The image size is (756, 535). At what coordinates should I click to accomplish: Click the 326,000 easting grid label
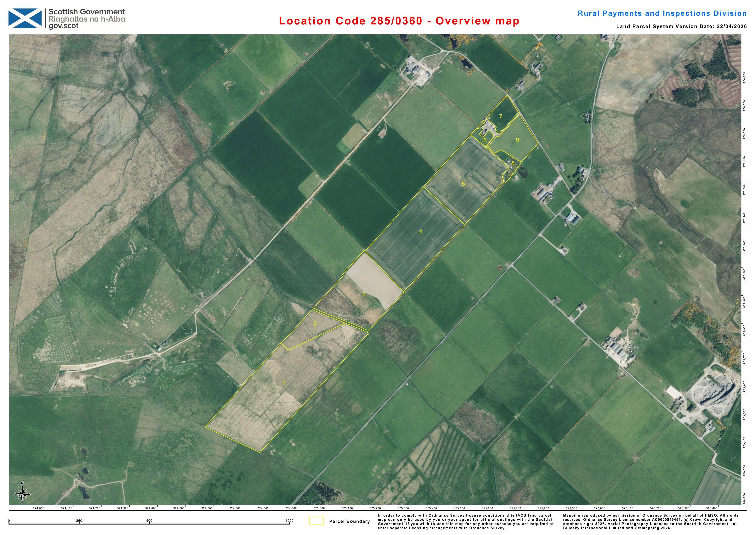point(600,508)
